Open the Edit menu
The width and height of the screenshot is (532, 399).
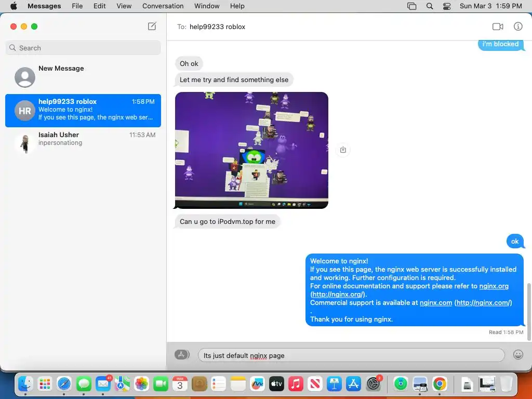tap(99, 6)
